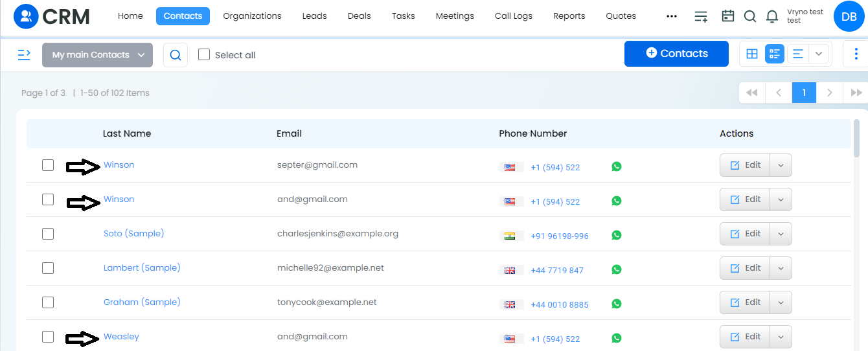868x351 pixels.
Task: Open WhatsApp for Graham (Sample) row
Action: (616, 303)
